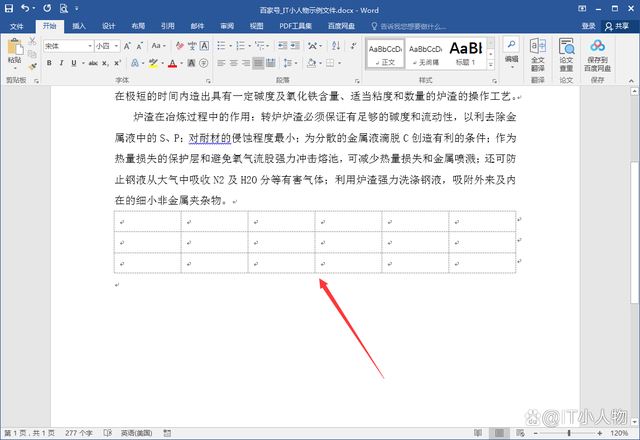The height and width of the screenshot is (440, 640).
Task: Increase font size with the grow font icon
Action: [127, 46]
